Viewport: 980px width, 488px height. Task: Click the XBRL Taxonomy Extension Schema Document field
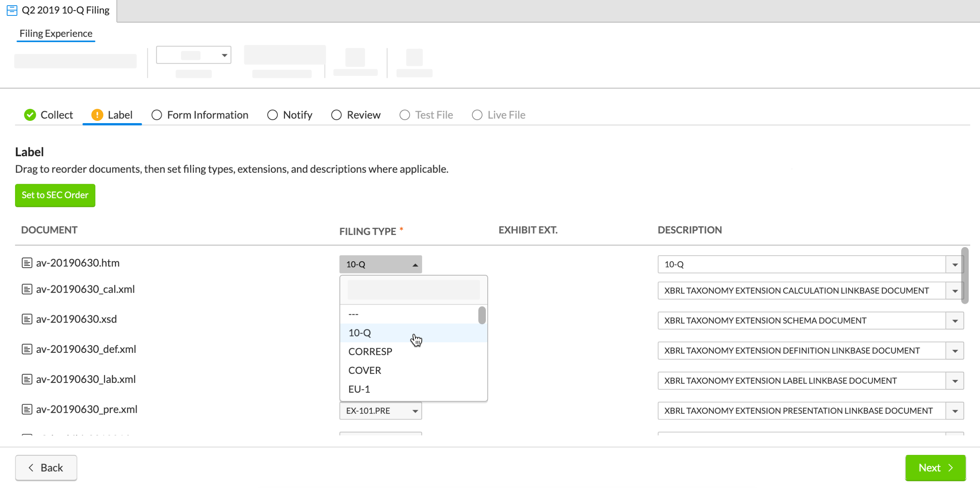click(x=802, y=320)
